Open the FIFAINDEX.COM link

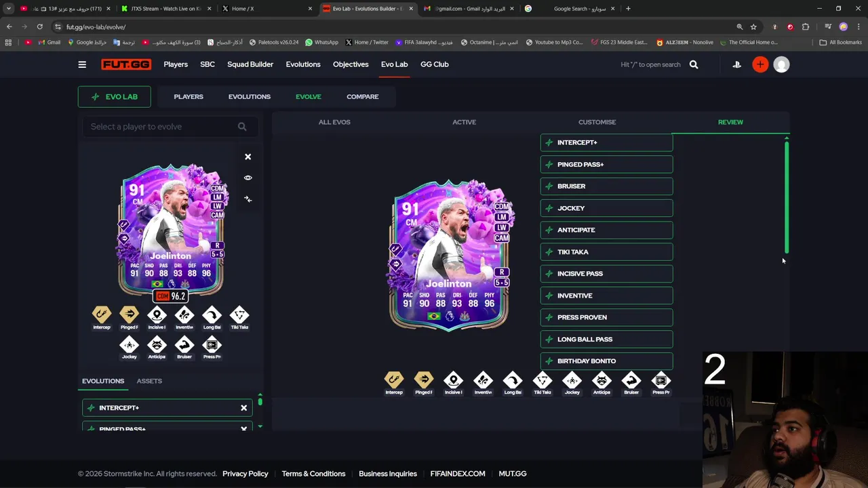coord(458,474)
